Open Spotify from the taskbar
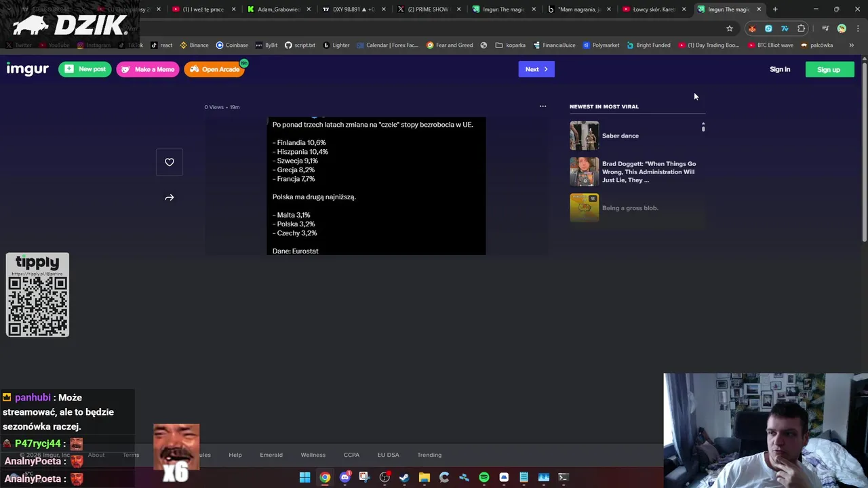Screen dimensions: 868x488 [x=484, y=477]
